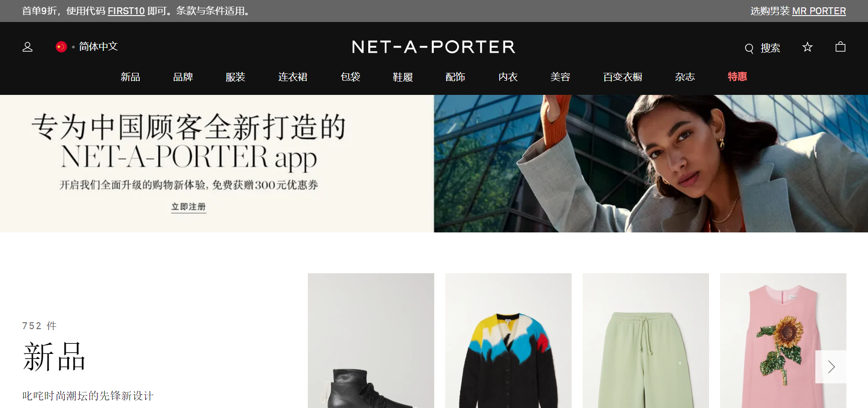Expand the 服装 navigation menu

click(235, 77)
